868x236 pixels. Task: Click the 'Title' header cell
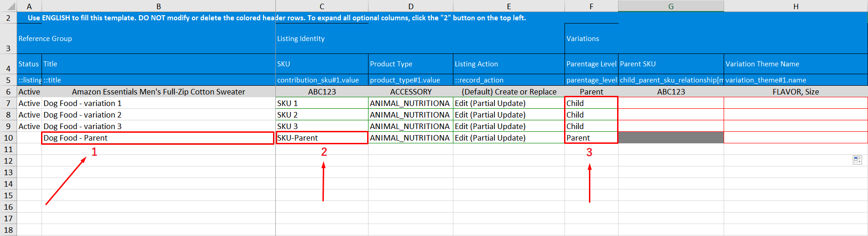coord(159,64)
